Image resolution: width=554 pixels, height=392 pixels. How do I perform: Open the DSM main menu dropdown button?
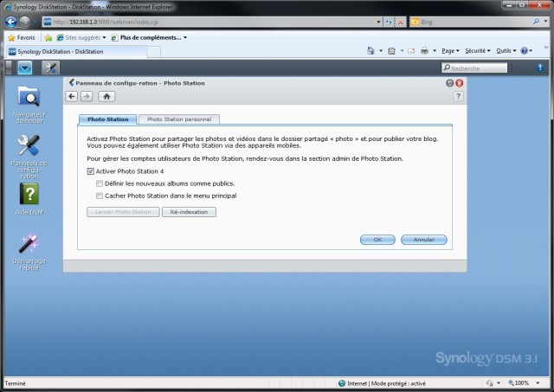point(25,67)
